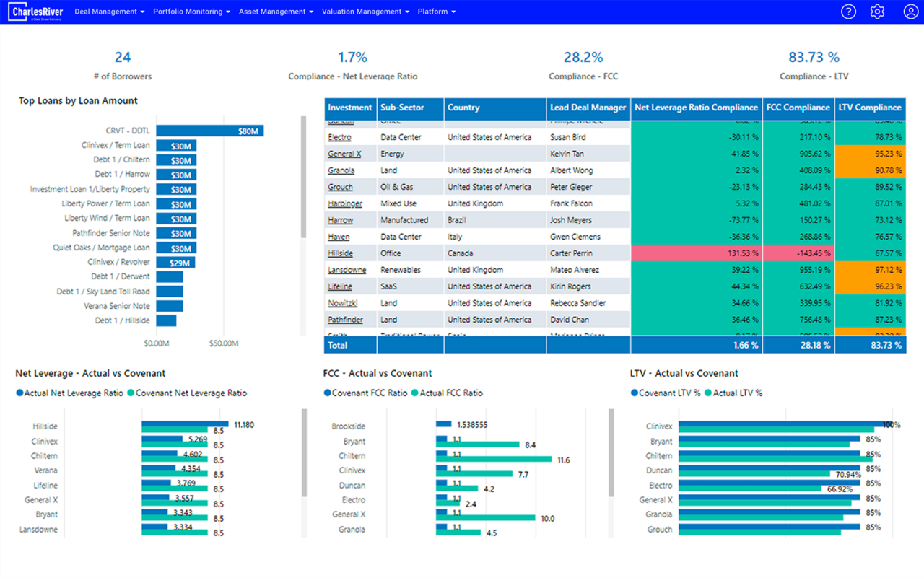Toggle Covenant FCC Ratio legend marker
The width and height of the screenshot is (924, 578).
[x=328, y=393]
